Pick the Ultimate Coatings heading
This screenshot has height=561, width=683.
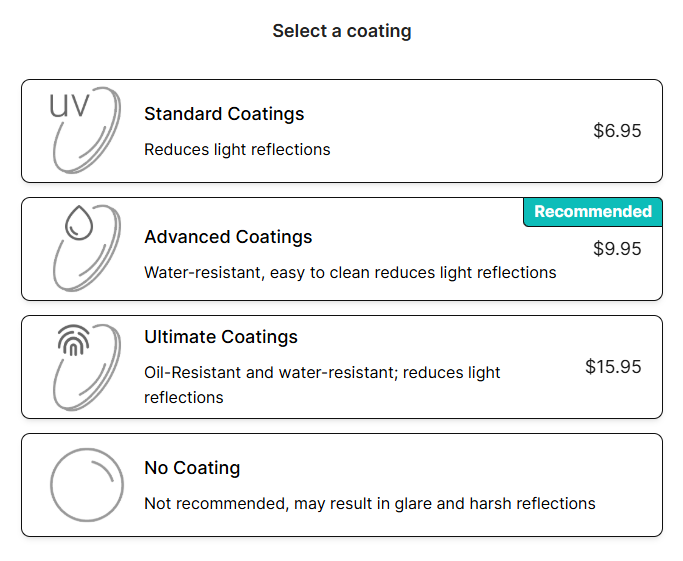click(x=221, y=337)
